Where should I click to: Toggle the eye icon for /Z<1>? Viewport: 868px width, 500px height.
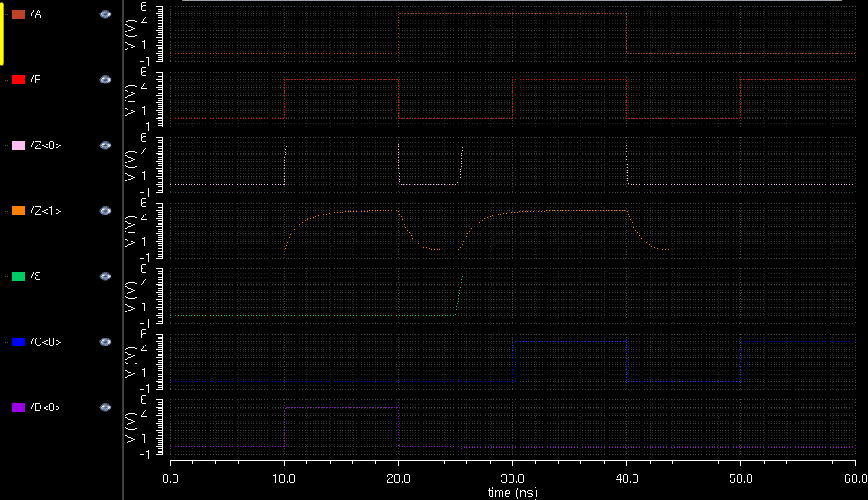pos(105,211)
